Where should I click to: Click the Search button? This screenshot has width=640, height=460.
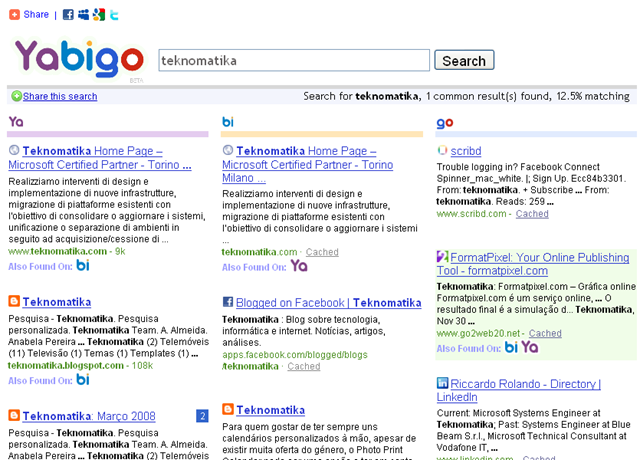(x=464, y=60)
